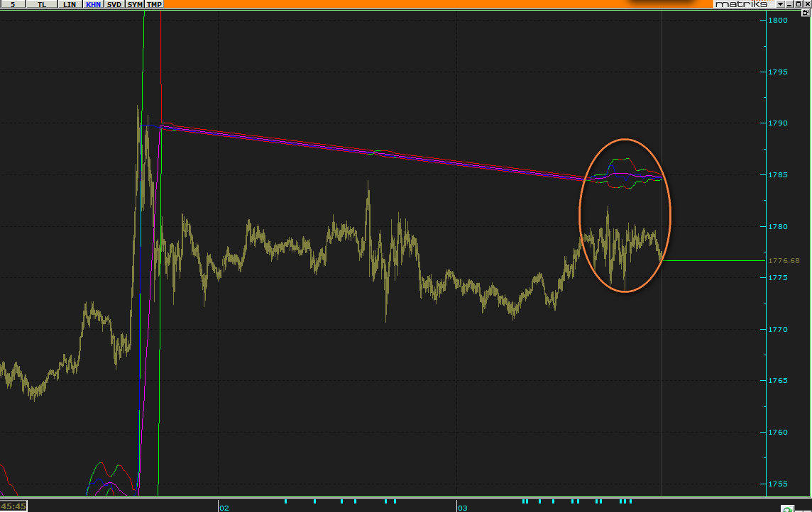The image size is (812, 512).
Task: Click the restore chart pane icon
Action: (806, 13)
